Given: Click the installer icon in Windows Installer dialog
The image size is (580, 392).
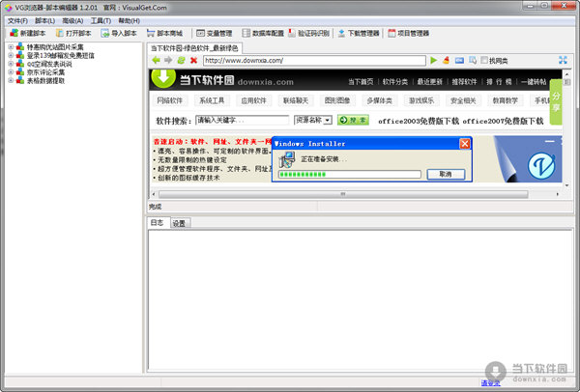Looking at the screenshot, I should point(287,159).
